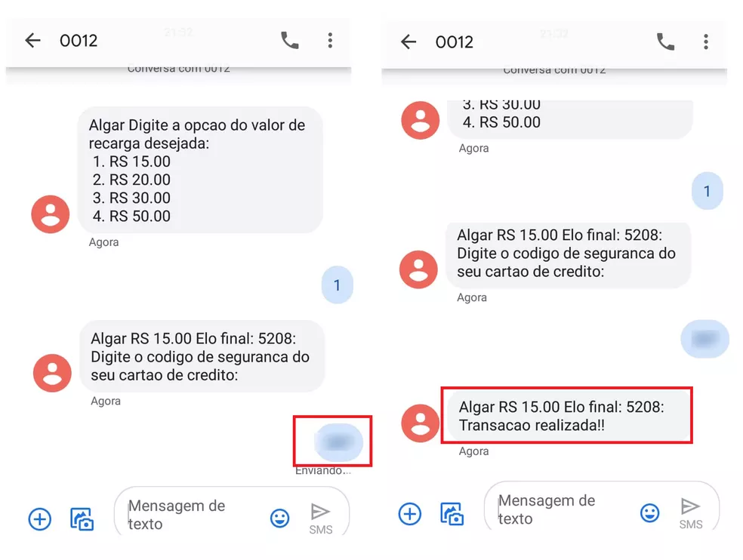The image size is (743, 560).
Task: Open emoji picker in left message field
Action: click(279, 518)
